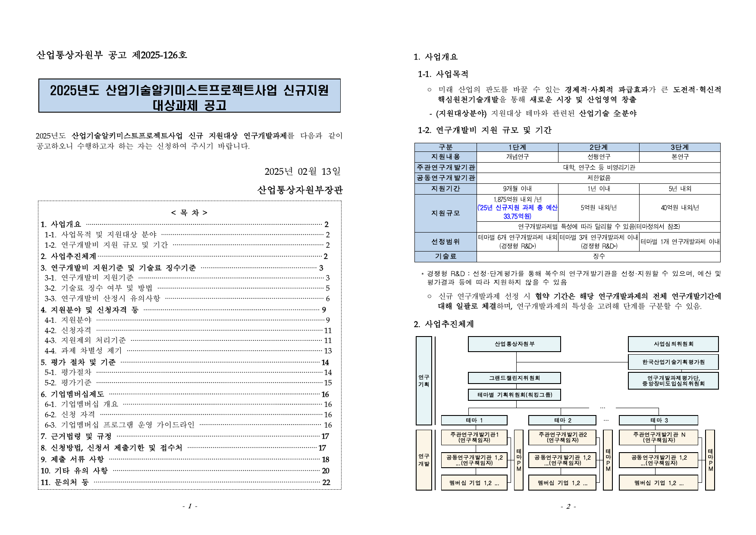Select the '주관연구개발기관1 (연구책임자)' box

click(x=474, y=437)
